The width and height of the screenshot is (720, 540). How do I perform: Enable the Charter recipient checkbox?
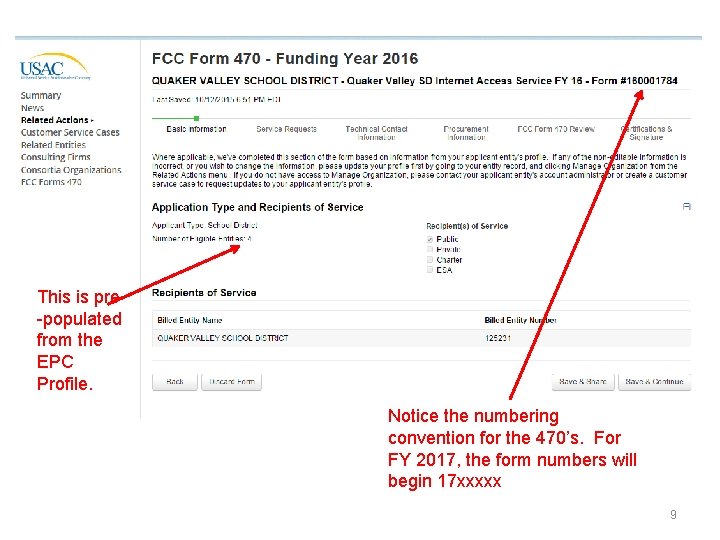430,260
